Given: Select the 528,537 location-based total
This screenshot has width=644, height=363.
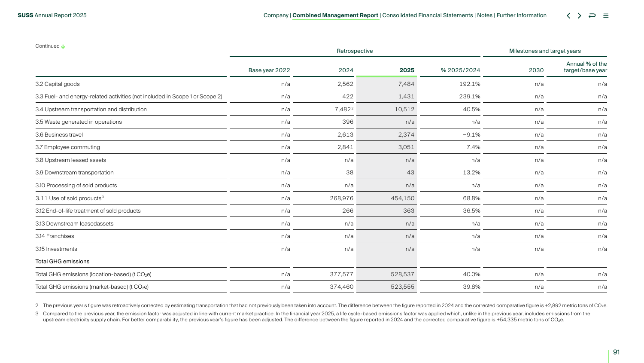Looking at the screenshot, I should (x=403, y=275).
